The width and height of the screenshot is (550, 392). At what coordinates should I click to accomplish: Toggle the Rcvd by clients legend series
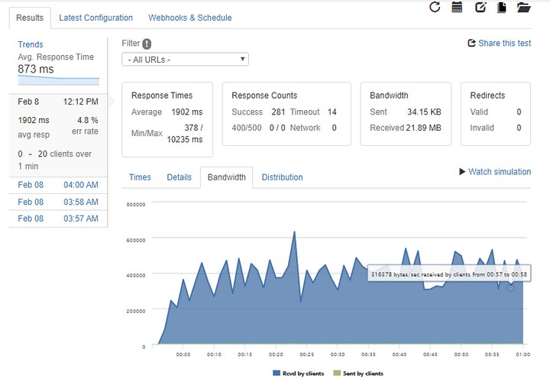pos(298,374)
